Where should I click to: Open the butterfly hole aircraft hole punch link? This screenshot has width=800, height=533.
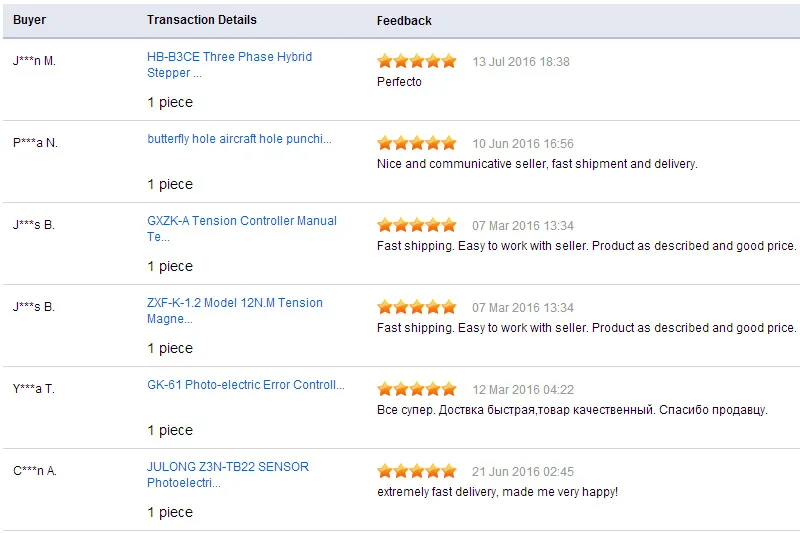(239, 139)
